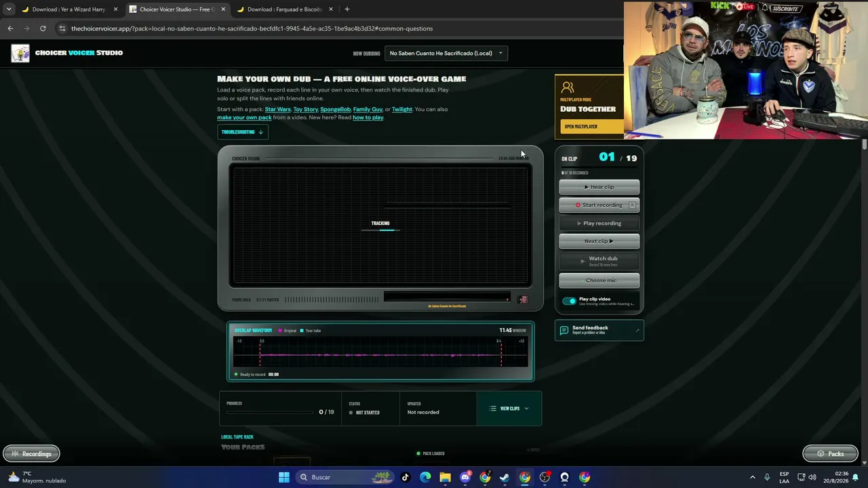Screen dimensions: 868x488
Task: Open TikTok from the taskbar
Action: [x=406, y=477]
